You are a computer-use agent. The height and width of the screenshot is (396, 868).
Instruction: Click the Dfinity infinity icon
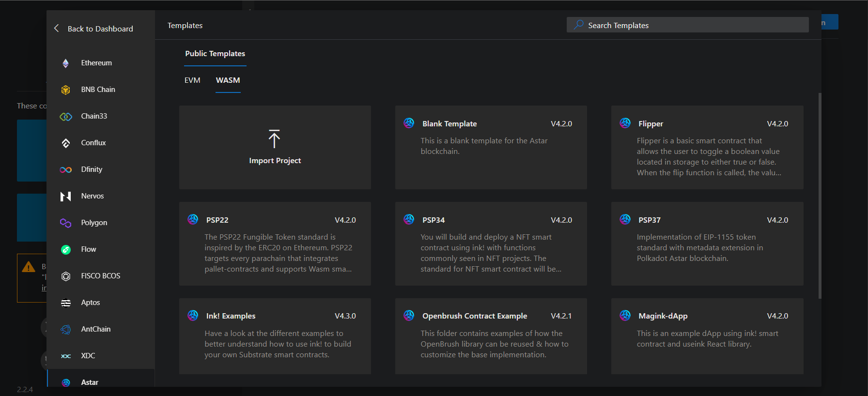(66, 170)
